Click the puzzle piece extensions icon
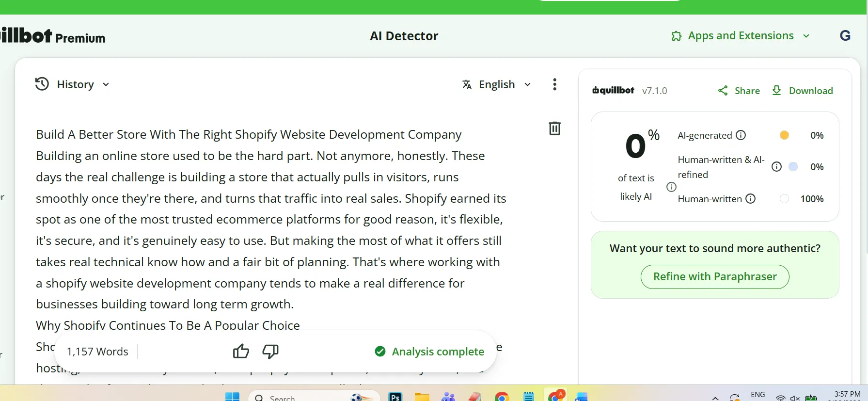868x401 pixels. pyautogui.click(x=676, y=36)
